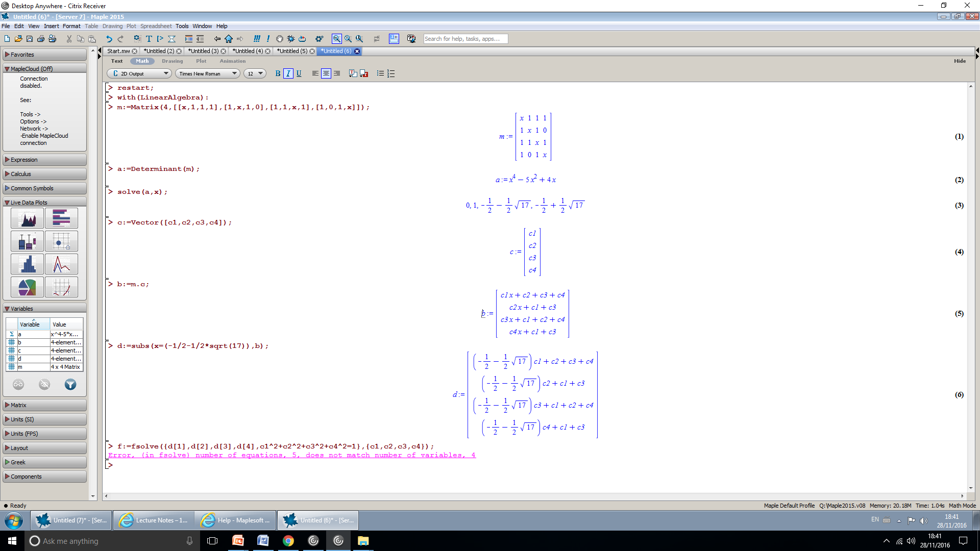Switch to Text input mode
Viewport: 980px width, 551px height.
click(117, 61)
